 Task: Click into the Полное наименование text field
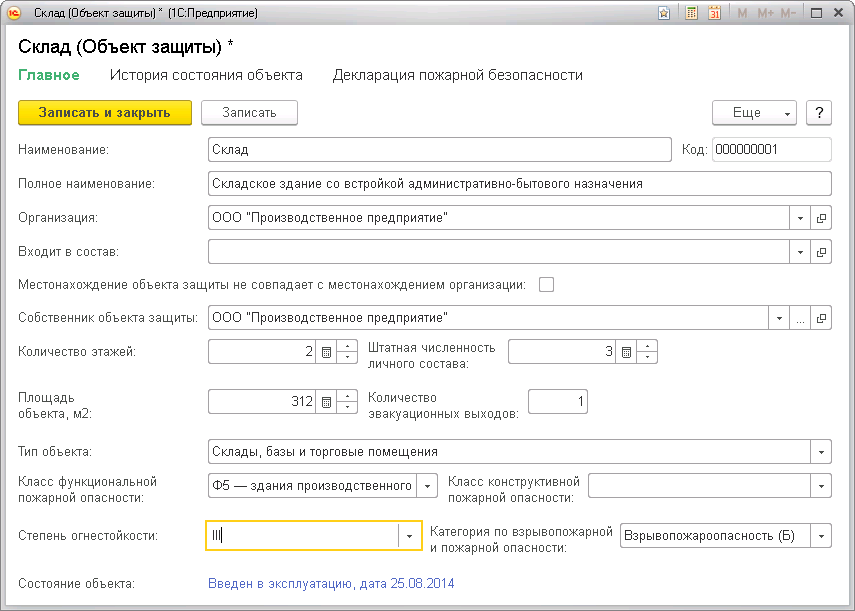click(x=520, y=184)
